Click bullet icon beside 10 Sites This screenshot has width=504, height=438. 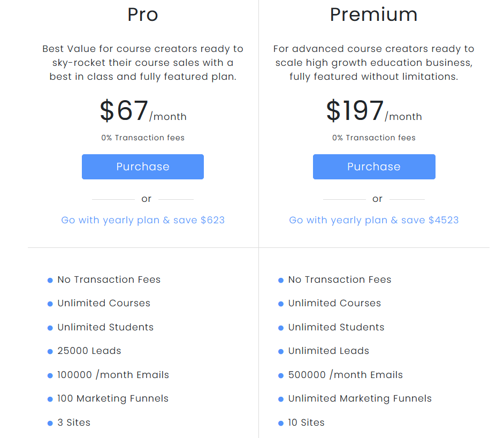point(281,423)
